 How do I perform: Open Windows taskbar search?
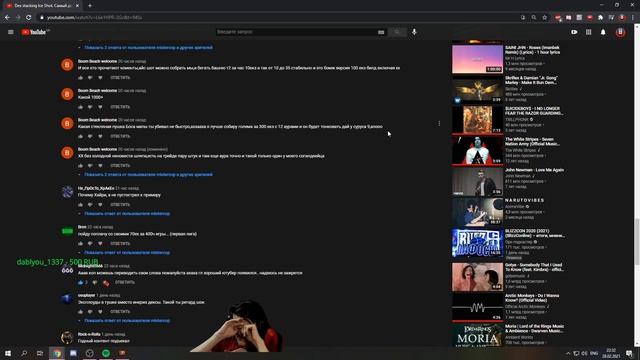[24, 353]
